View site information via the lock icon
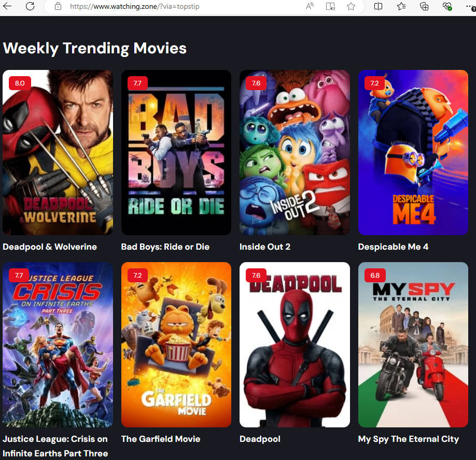The image size is (476, 460). pos(58,6)
